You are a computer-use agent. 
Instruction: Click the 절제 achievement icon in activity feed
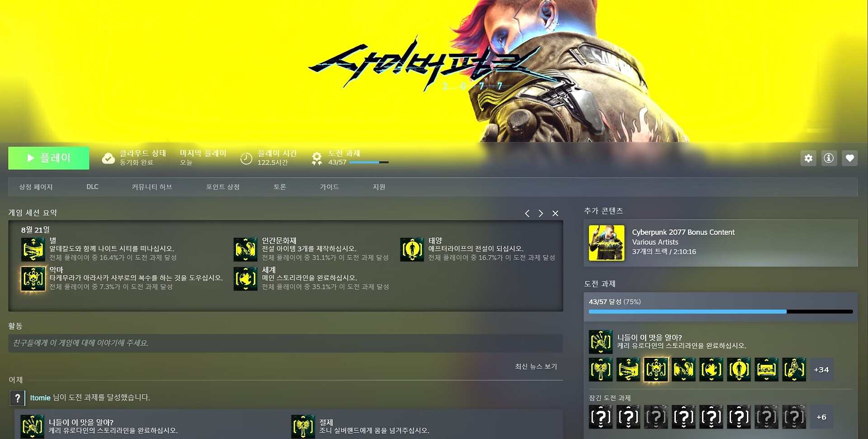(303, 426)
